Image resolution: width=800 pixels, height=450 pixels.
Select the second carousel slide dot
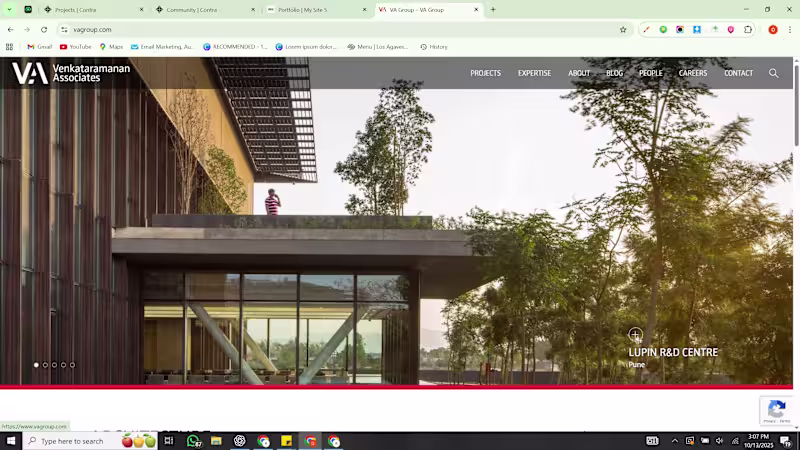click(45, 365)
